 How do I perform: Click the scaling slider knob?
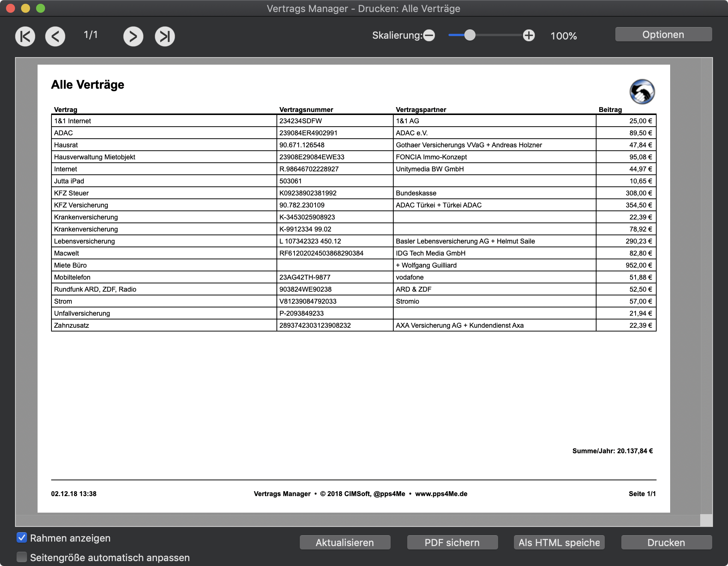click(x=470, y=35)
